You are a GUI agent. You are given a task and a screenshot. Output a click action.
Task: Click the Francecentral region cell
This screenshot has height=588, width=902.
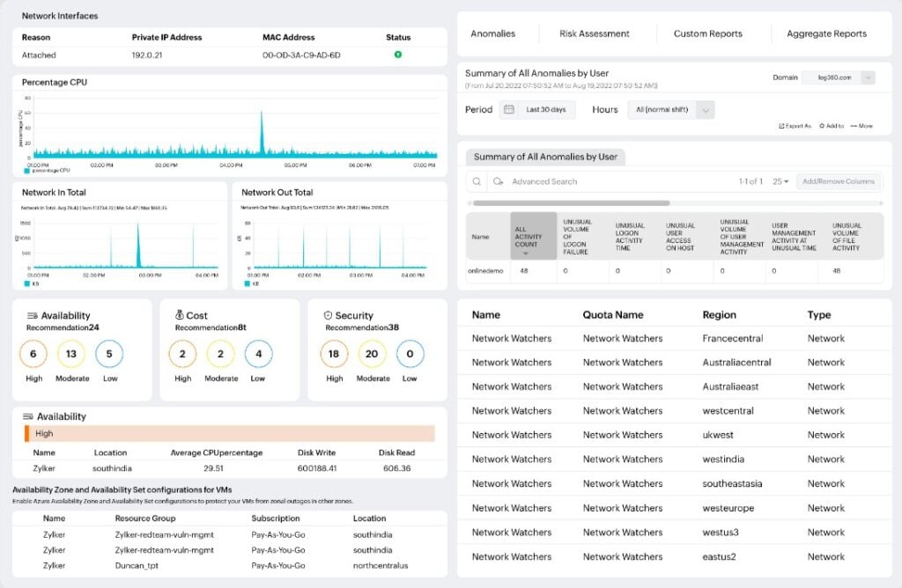(732, 339)
